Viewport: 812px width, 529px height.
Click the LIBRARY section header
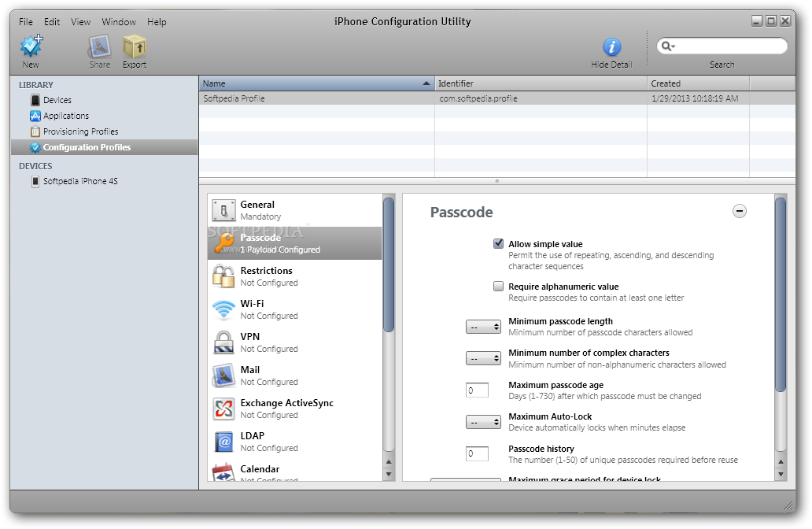(x=35, y=85)
